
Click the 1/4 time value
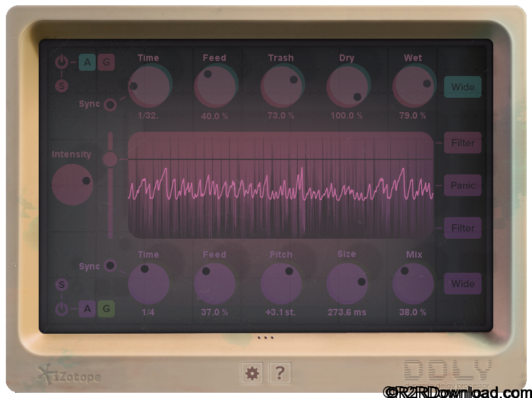[x=148, y=312]
